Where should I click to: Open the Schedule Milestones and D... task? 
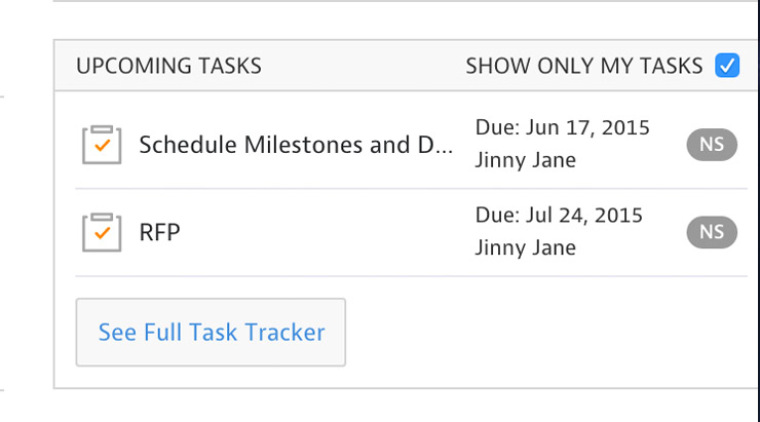[296, 145]
